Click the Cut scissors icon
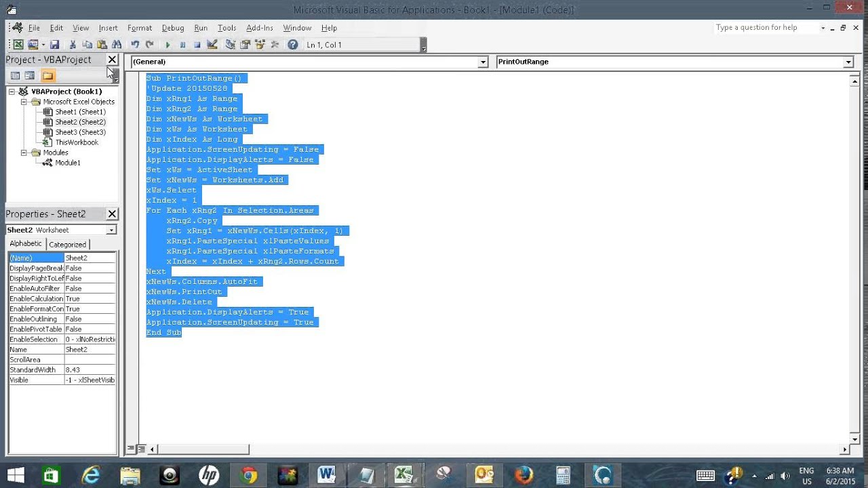Image resolution: width=868 pixels, height=488 pixels. (73, 45)
